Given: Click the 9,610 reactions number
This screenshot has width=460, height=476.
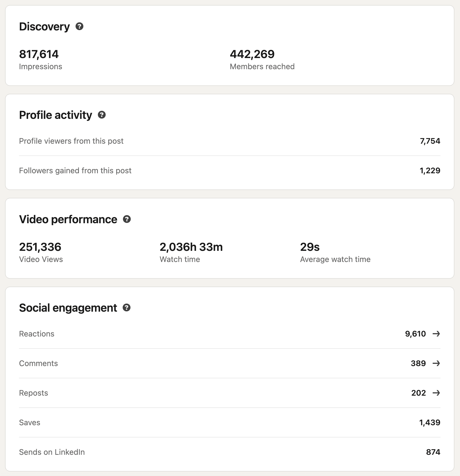Looking at the screenshot, I should pos(415,334).
